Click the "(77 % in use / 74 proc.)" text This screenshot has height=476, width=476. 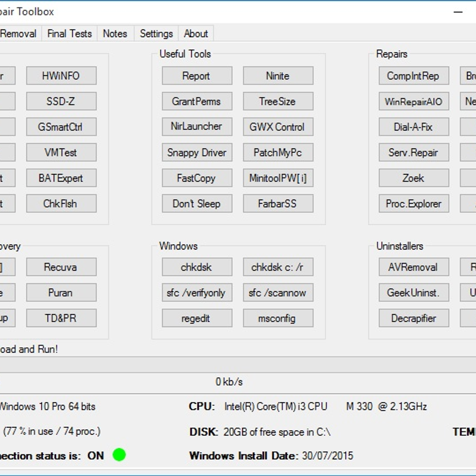click(52, 431)
